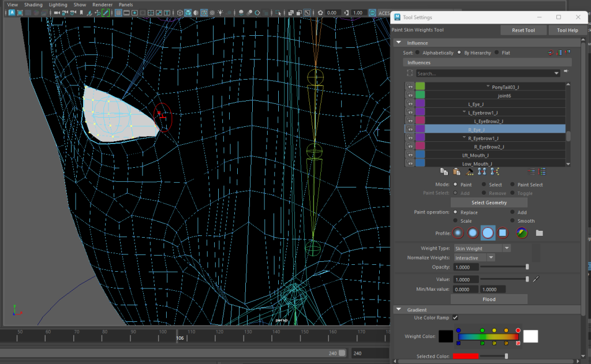Click the Paste vertex weights icon
Viewport: 591px width, 364px height.
[457, 171]
